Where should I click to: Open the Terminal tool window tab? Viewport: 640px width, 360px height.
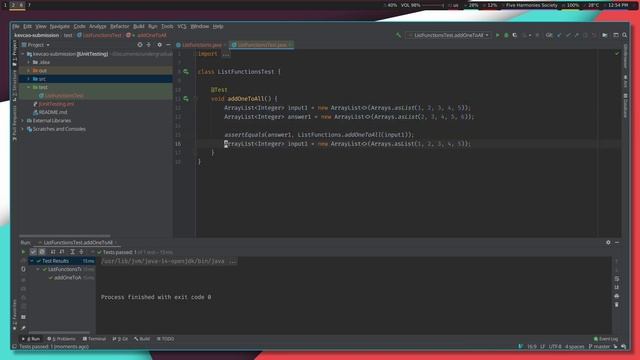click(x=94, y=339)
